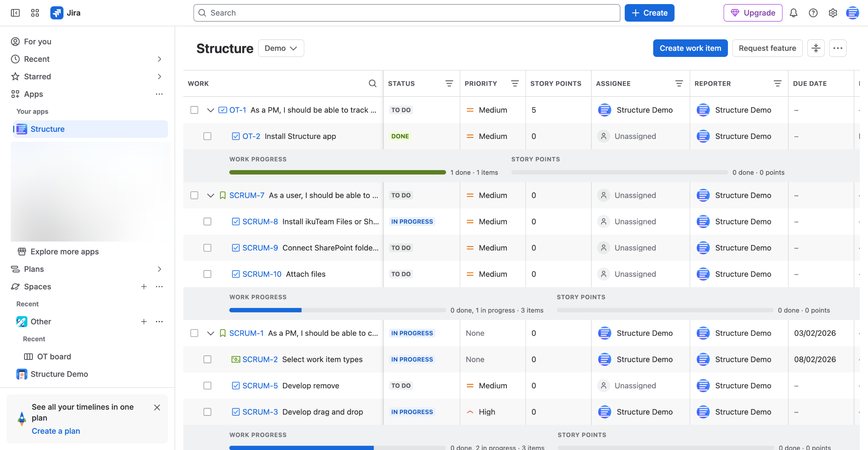Open the settings gear icon
The height and width of the screenshot is (450, 868).
coord(833,13)
